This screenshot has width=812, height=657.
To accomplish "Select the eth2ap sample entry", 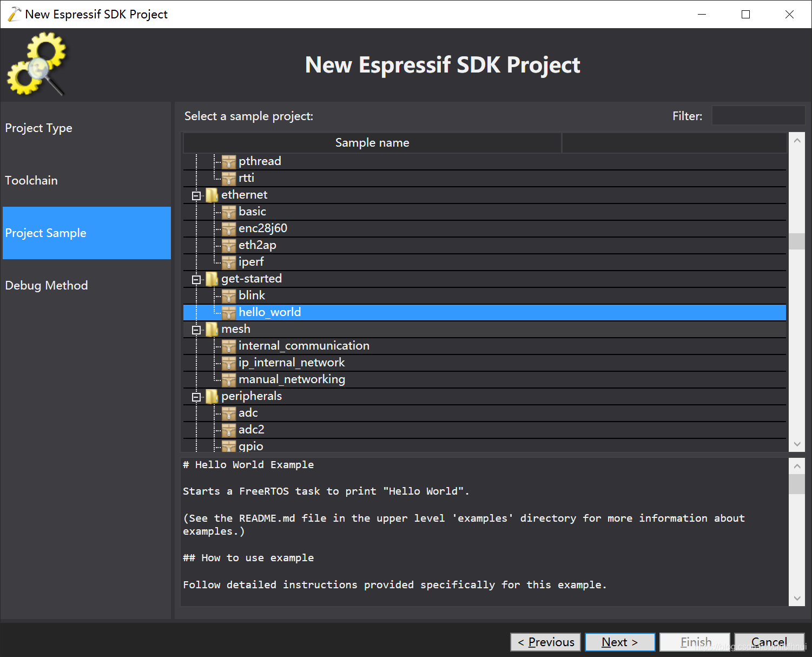I will (x=258, y=245).
